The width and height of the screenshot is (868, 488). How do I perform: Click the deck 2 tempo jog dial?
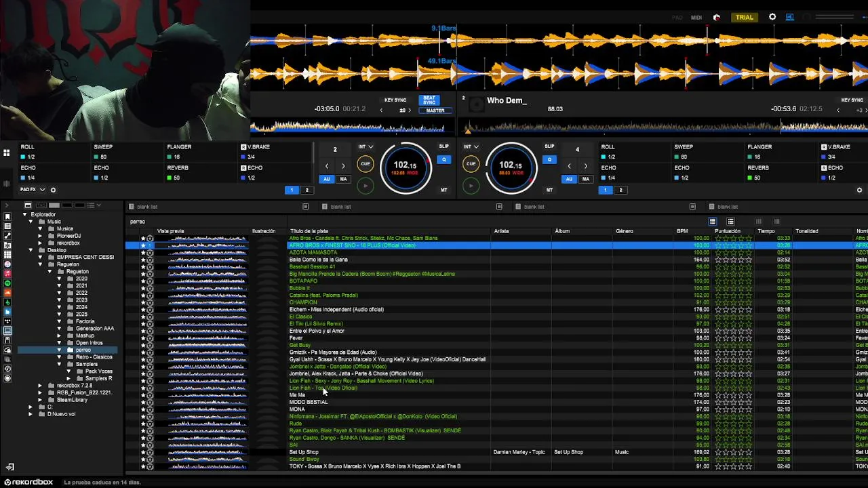coord(511,167)
